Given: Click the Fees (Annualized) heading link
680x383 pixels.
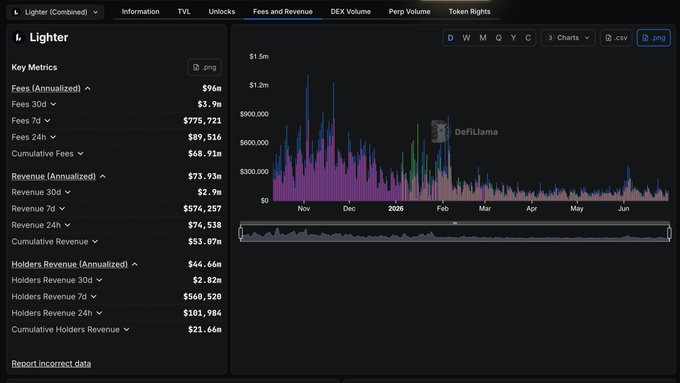Looking at the screenshot, I should coord(46,88).
